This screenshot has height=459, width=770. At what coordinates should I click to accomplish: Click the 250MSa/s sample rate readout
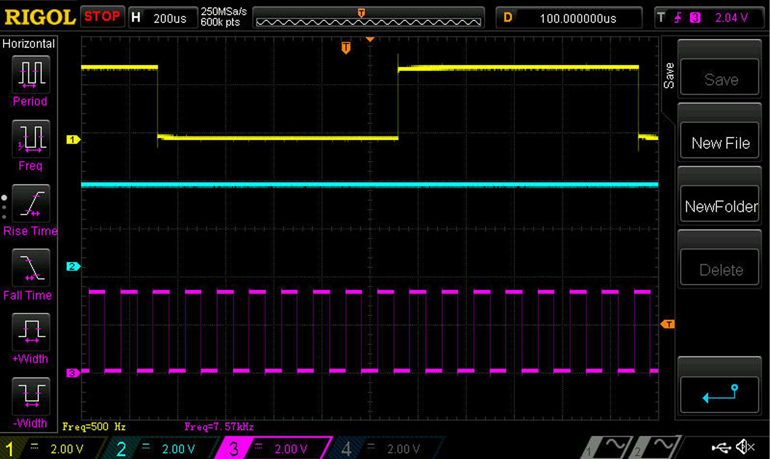[223, 11]
